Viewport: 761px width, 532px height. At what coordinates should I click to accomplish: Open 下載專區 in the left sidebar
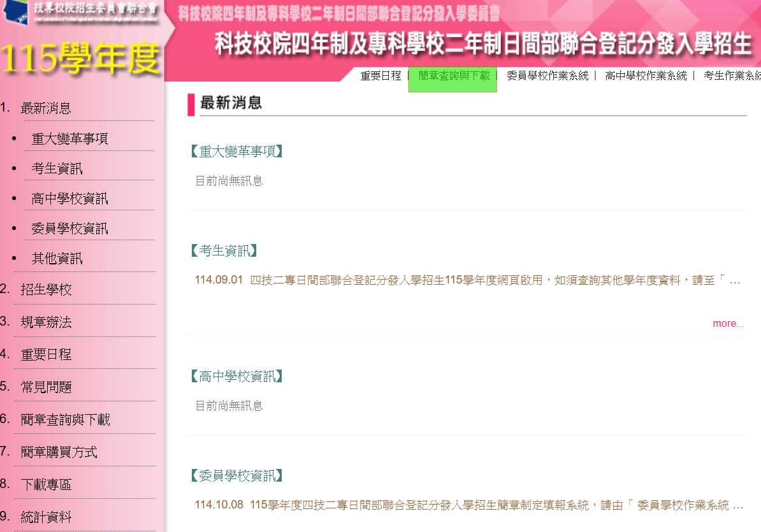[46, 485]
